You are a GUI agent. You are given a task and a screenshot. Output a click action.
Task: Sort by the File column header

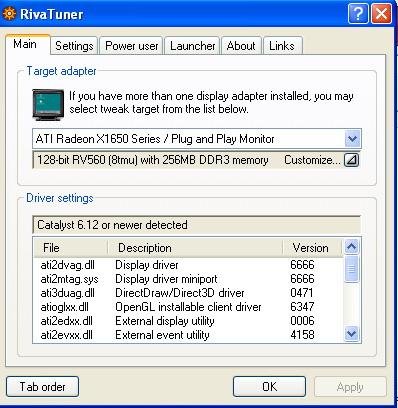pyautogui.click(x=71, y=248)
